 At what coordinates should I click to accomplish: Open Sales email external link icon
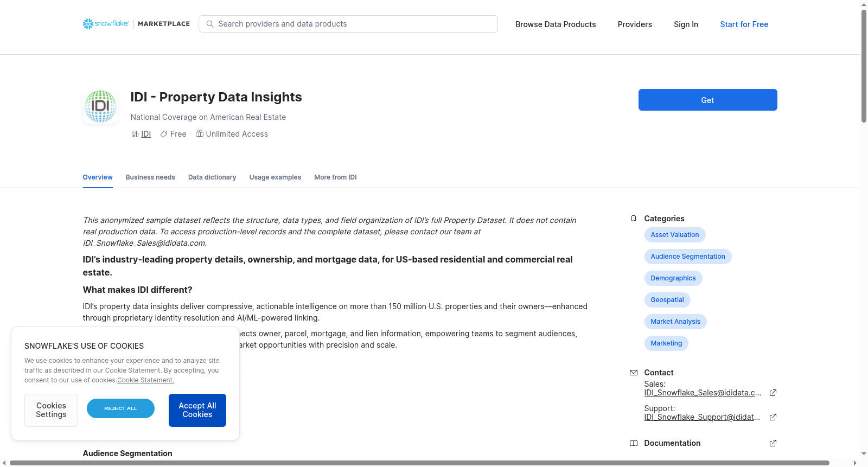click(773, 393)
